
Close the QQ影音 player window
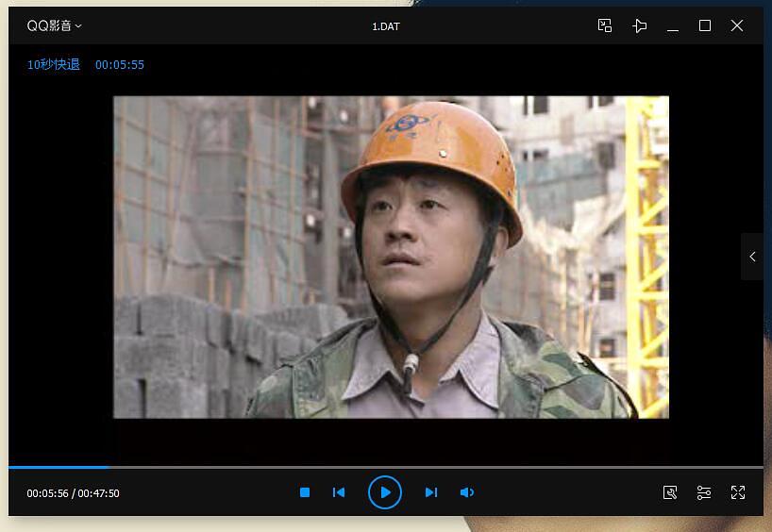[x=736, y=25]
